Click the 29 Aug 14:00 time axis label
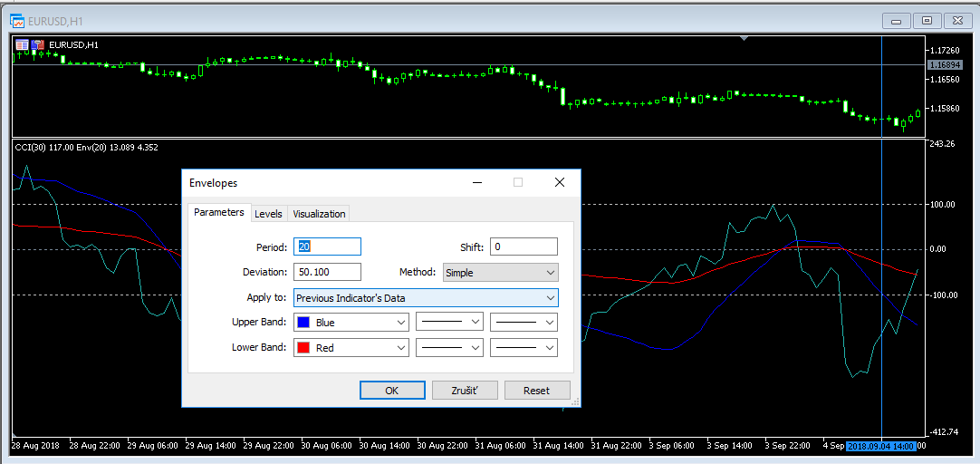Image resolution: width=980 pixels, height=464 pixels. click(213, 447)
